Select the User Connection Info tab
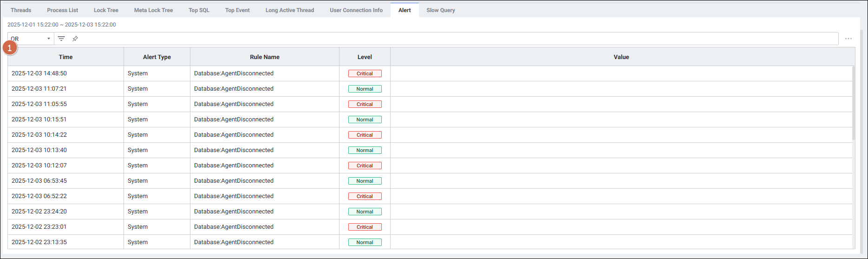 tap(356, 10)
